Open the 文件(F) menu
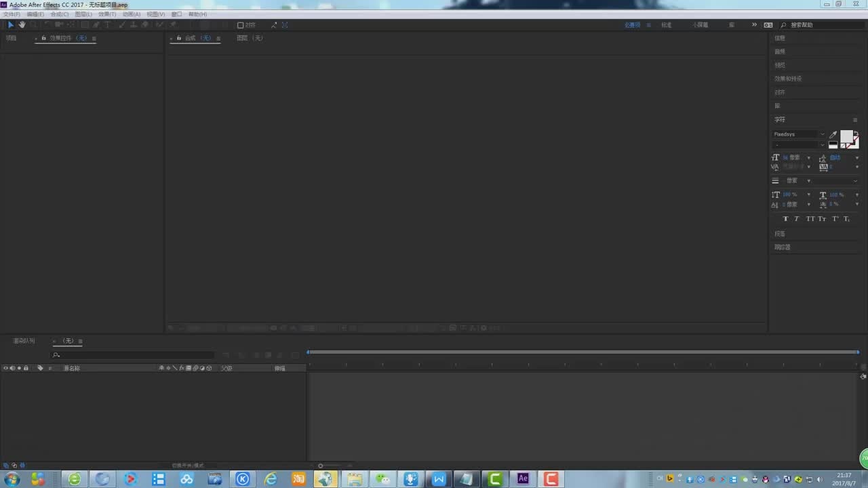This screenshot has height=488, width=868. coord(12,14)
